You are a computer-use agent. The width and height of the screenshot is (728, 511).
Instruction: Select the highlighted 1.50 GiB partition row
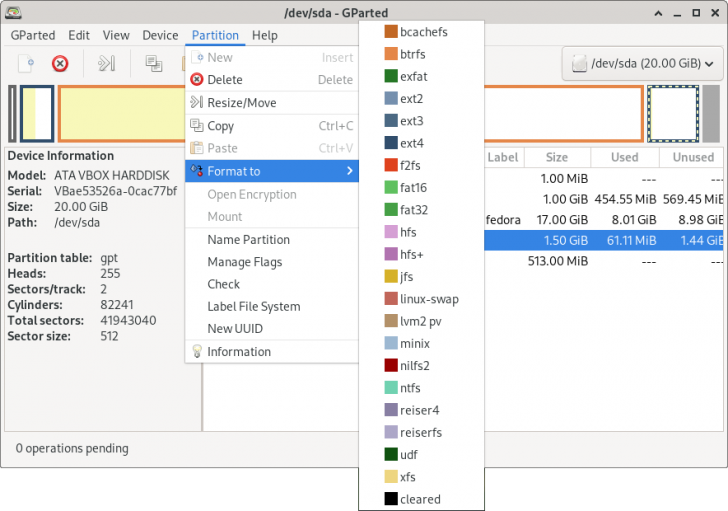(x=604, y=240)
